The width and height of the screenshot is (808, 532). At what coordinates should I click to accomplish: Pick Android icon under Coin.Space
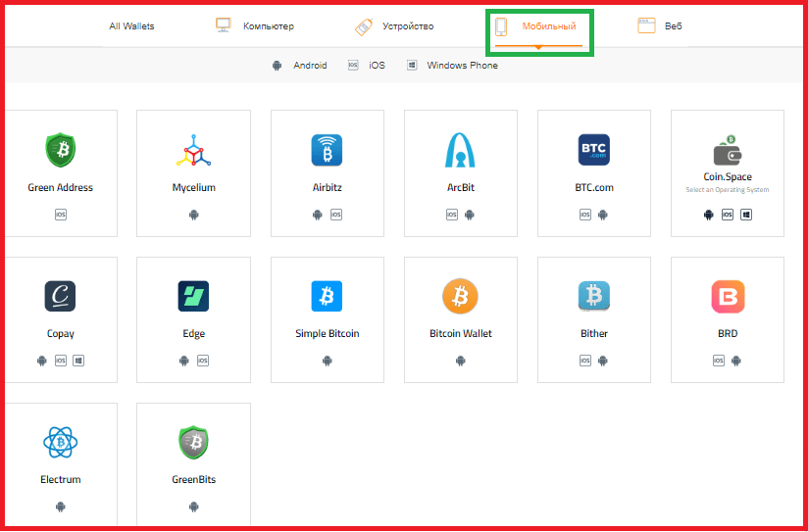709,215
